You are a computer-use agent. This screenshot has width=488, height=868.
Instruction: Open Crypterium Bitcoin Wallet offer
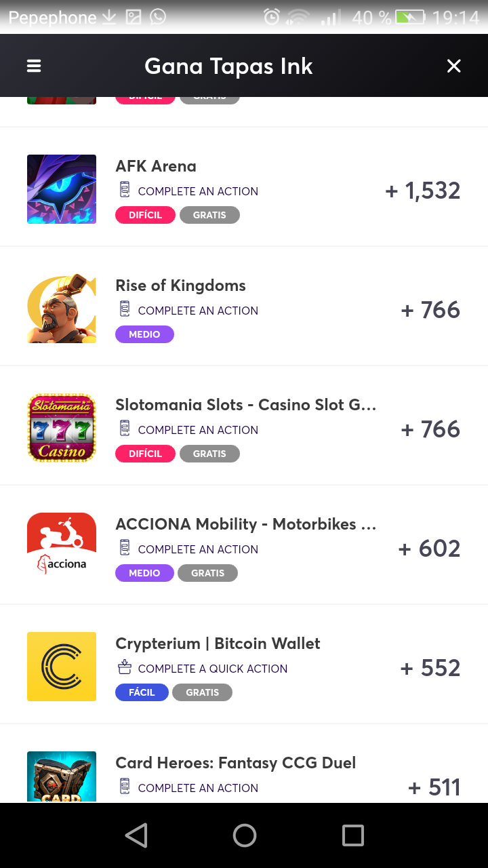[218, 644]
